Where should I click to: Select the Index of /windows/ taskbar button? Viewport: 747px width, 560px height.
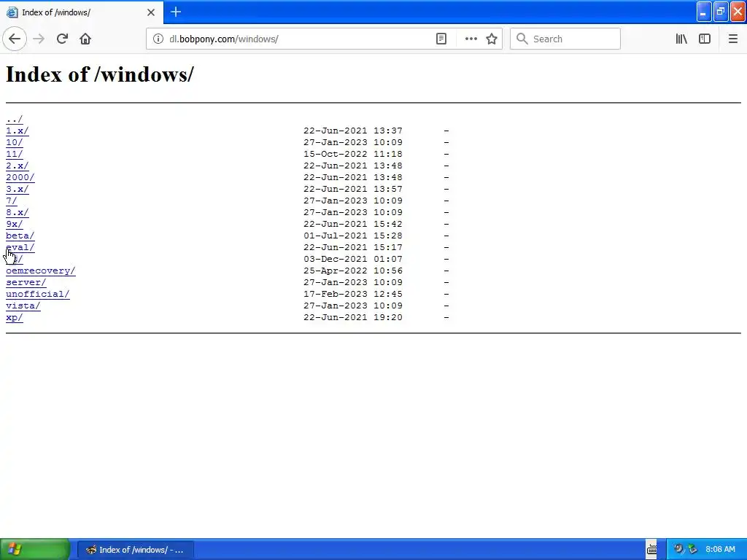tap(136, 550)
